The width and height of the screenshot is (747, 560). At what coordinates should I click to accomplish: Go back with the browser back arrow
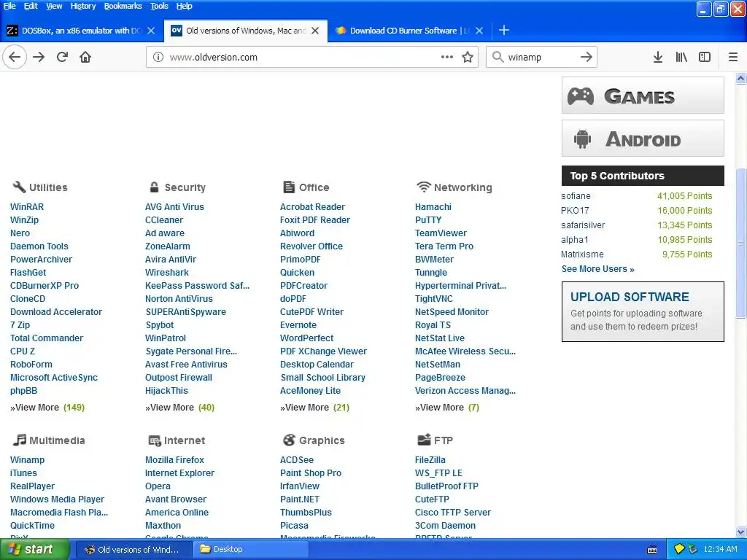coord(15,57)
